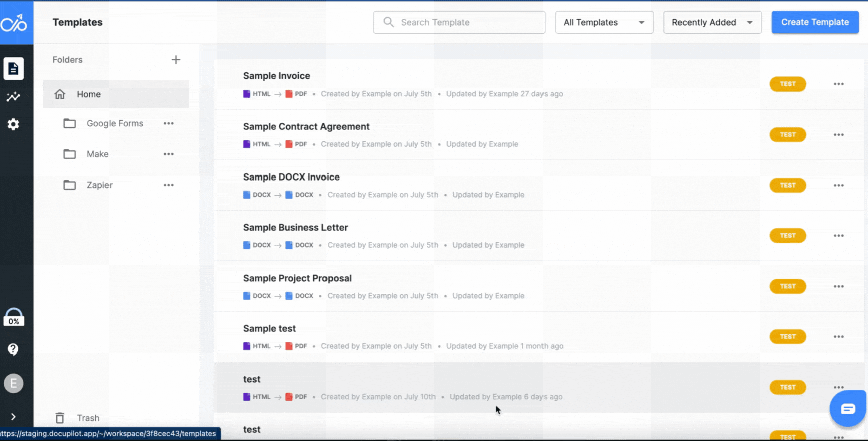Open the user avatar E icon

coord(14,383)
